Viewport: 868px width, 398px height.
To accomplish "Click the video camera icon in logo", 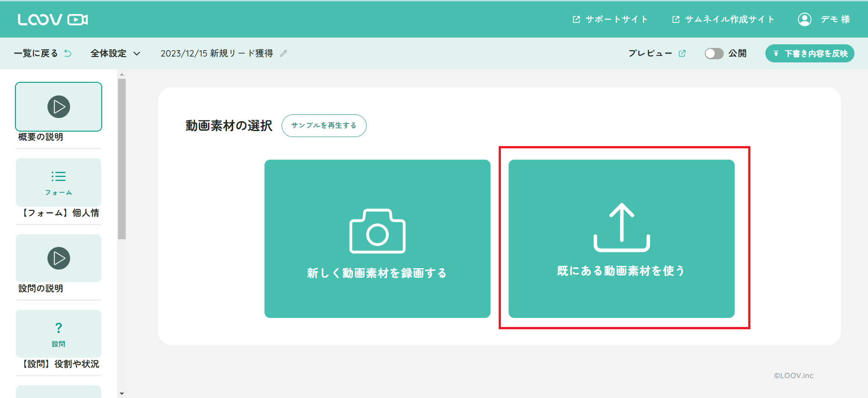I will pos(78,19).
